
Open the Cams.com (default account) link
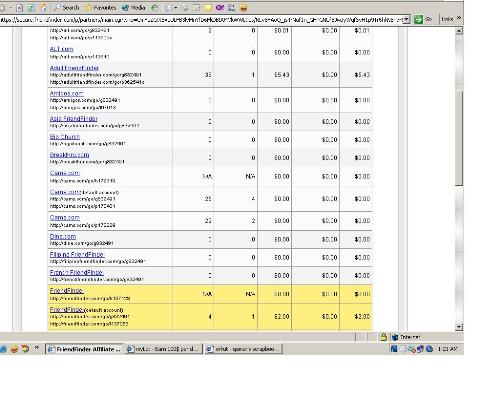(65, 192)
